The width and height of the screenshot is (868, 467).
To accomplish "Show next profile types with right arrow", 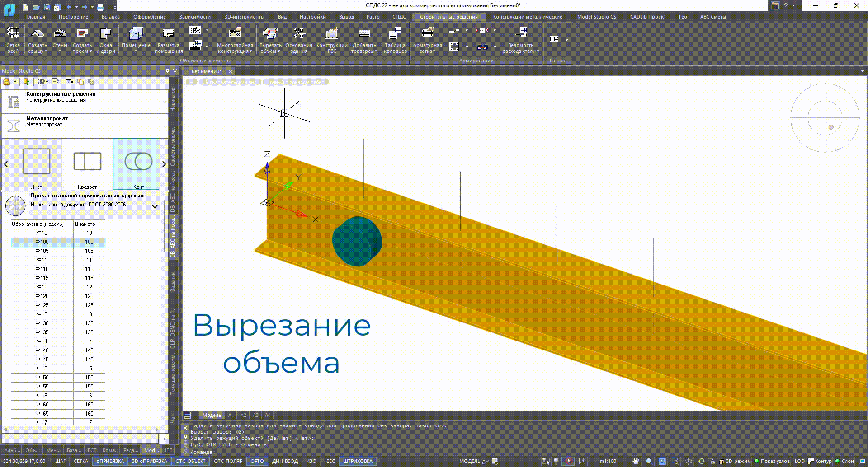I will [x=164, y=164].
